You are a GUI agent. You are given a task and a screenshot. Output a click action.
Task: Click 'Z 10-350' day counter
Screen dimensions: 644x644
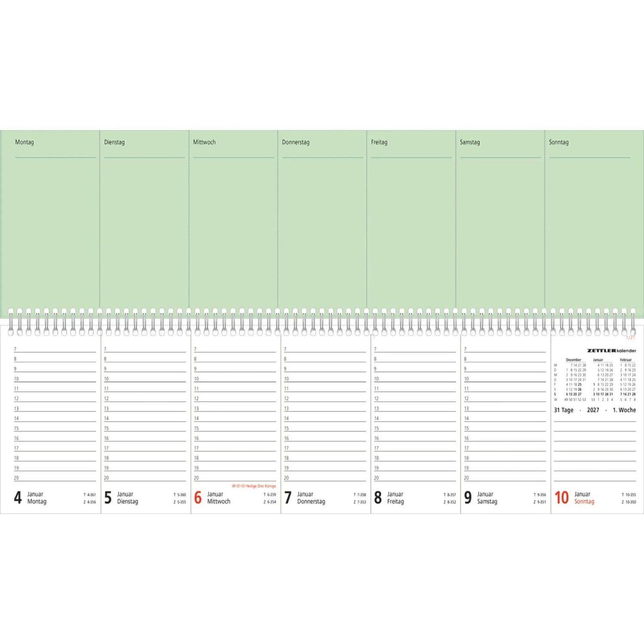(629, 502)
